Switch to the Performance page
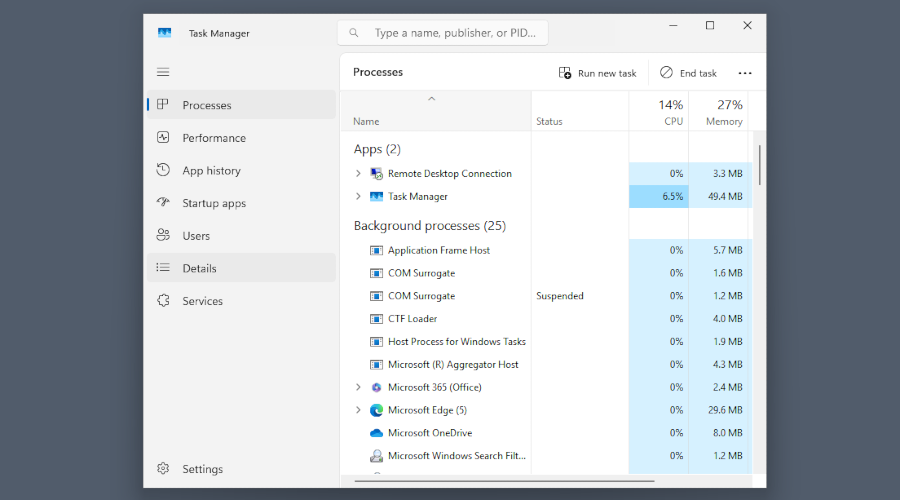The height and width of the screenshot is (500, 900). (242, 137)
